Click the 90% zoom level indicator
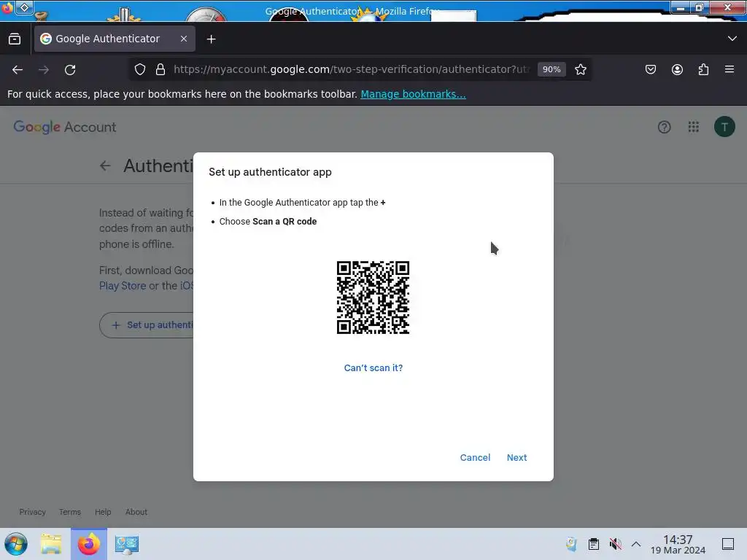This screenshot has width=747, height=560. pos(551,69)
